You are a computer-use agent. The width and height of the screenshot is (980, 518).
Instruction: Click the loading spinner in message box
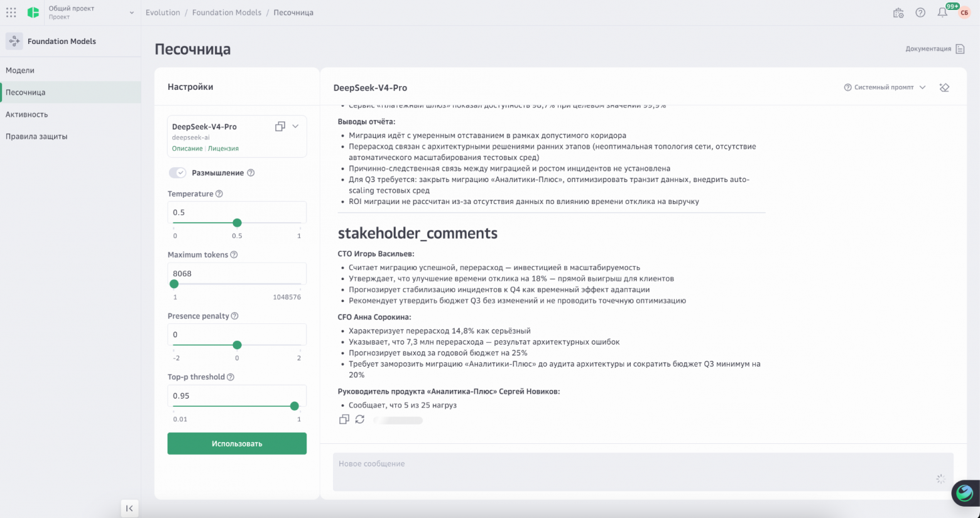click(940, 478)
